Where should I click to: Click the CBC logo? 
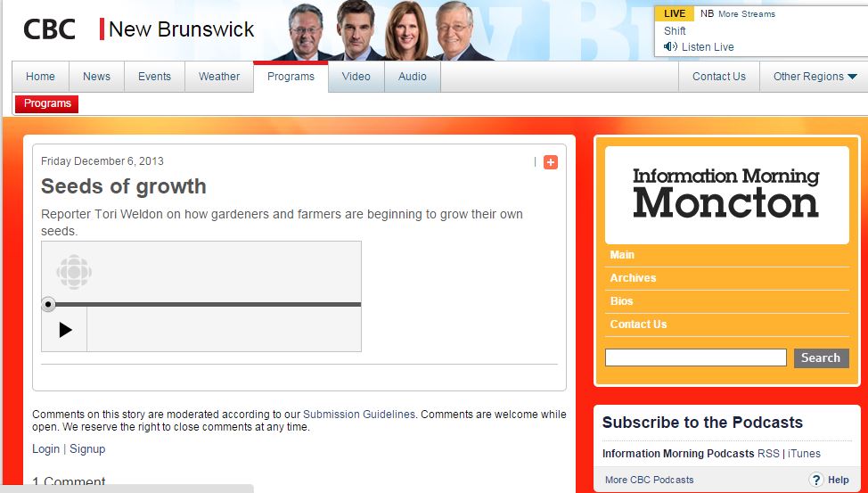click(49, 29)
